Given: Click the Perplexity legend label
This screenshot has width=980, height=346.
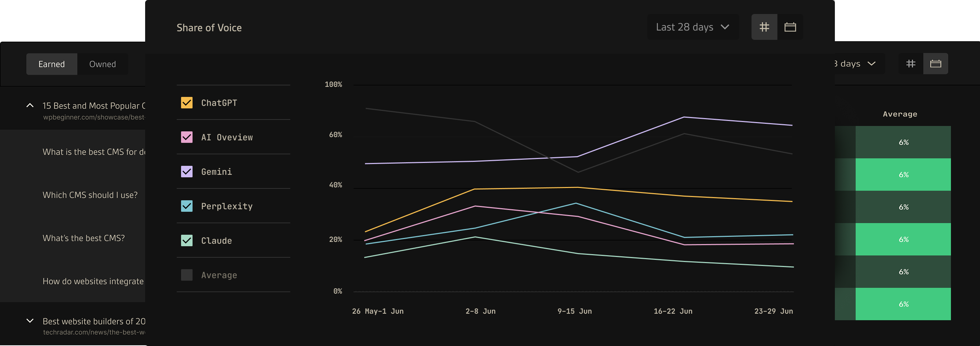Looking at the screenshot, I should tap(227, 206).
